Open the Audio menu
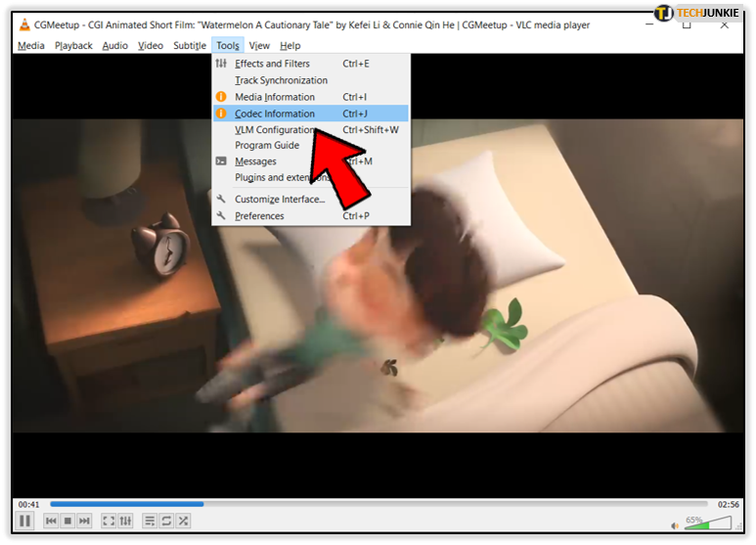 (x=114, y=45)
